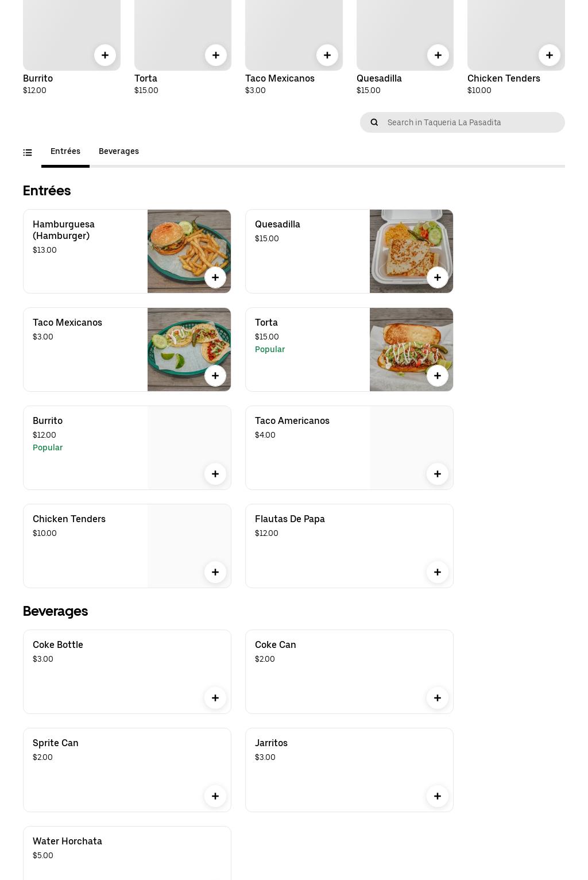Open the Quesadilla item title in Entrées
This screenshot has width=588, height=880.
tap(277, 224)
